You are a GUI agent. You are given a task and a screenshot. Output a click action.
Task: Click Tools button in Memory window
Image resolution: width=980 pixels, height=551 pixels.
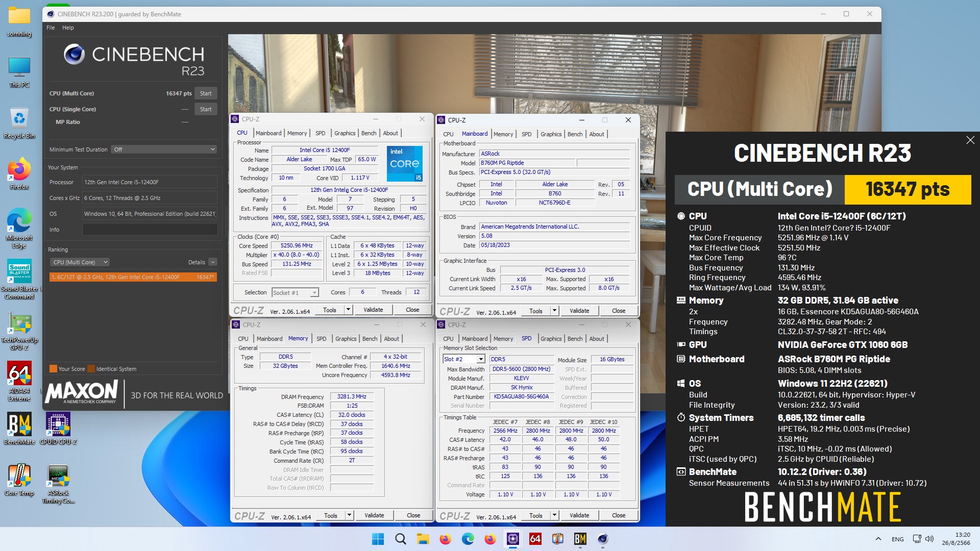click(331, 515)
